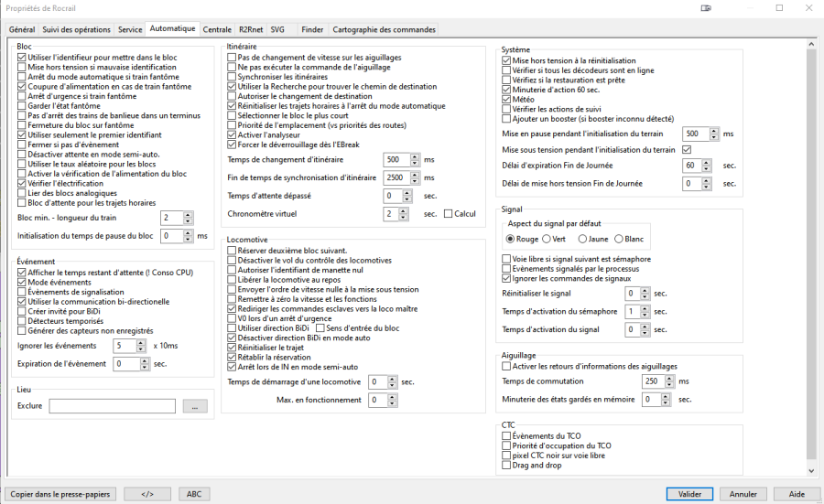The image size is (824, 504).
Task: Click the title bar snap layout icon
Action: pyautogui.click(x=705, y=7)
